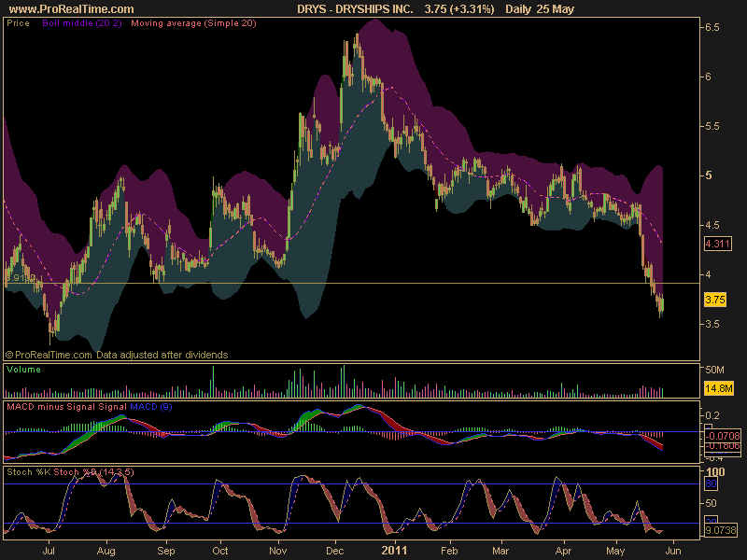The width and height of the screenshot is (747, 560).
Task: Click the 50 stochastic axis label
Action: click(711, 503)
